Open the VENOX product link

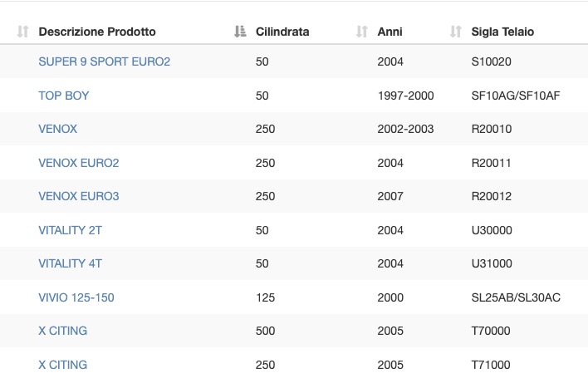[58, 129]
